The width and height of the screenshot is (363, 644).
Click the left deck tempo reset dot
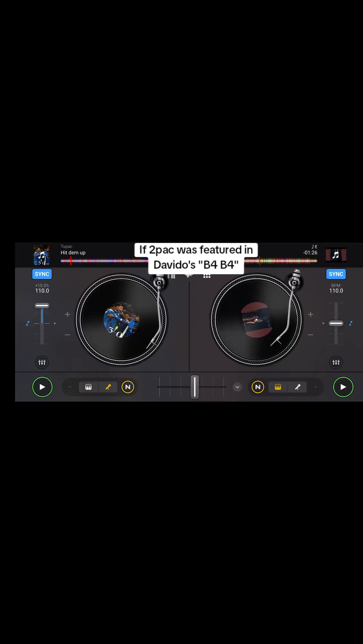[x=55, y=323]
